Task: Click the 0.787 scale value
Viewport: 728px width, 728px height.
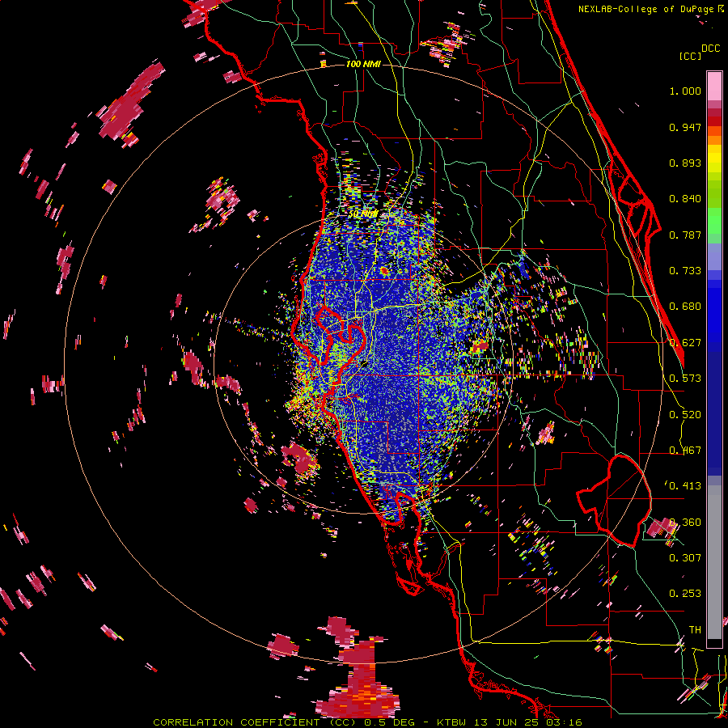Action: pyautogui.click(x=685, y=235)
